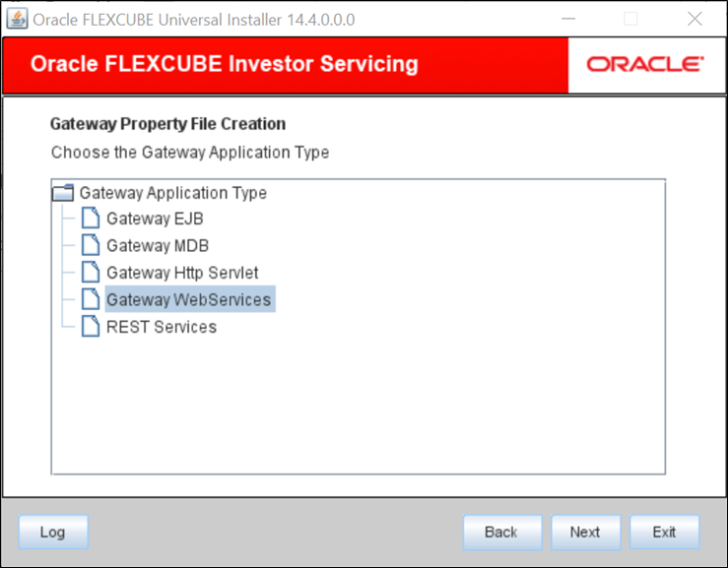This screenshot has width=728, height=568.
Task: Click the Java installer icon in title bar
Action: 17,19
